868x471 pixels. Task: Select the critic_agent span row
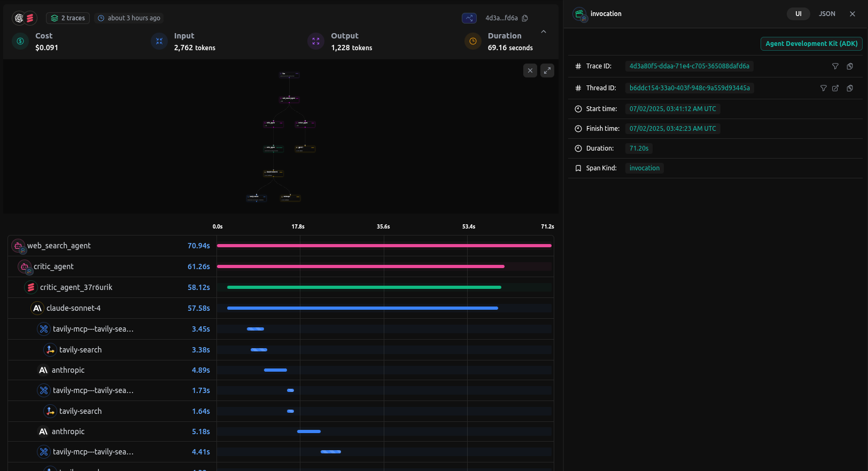pos(53,266)
